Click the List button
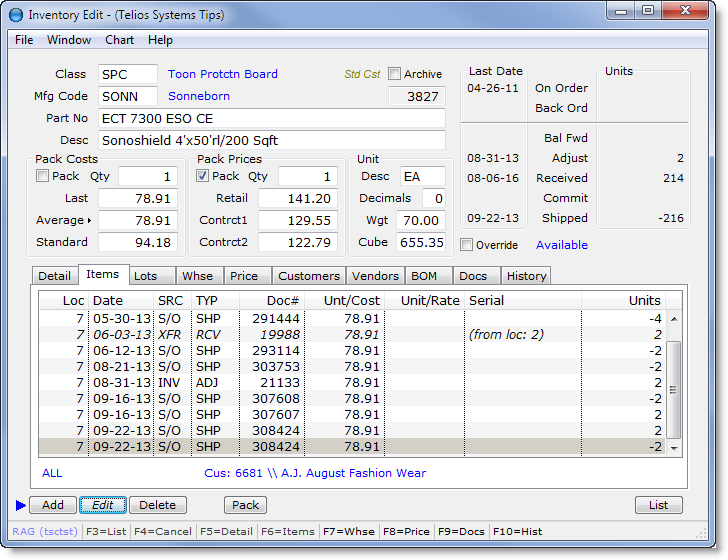728x560 pixels. point(658,505)
